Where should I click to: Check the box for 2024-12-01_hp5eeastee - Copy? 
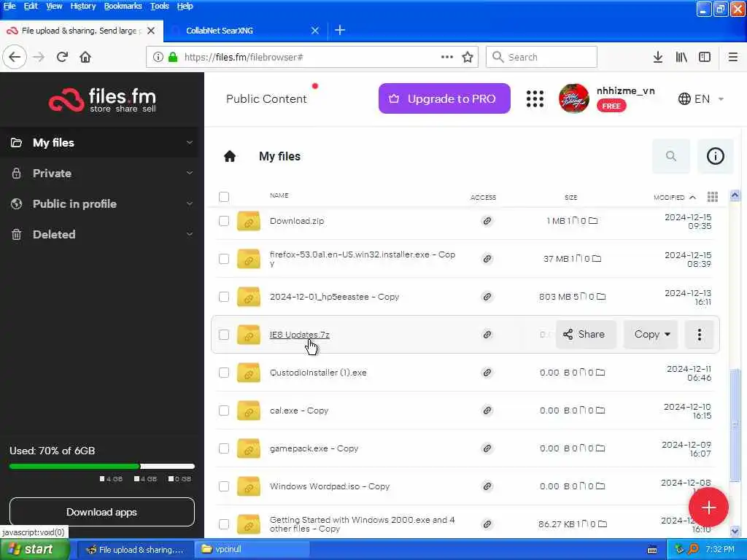[224, 297]
